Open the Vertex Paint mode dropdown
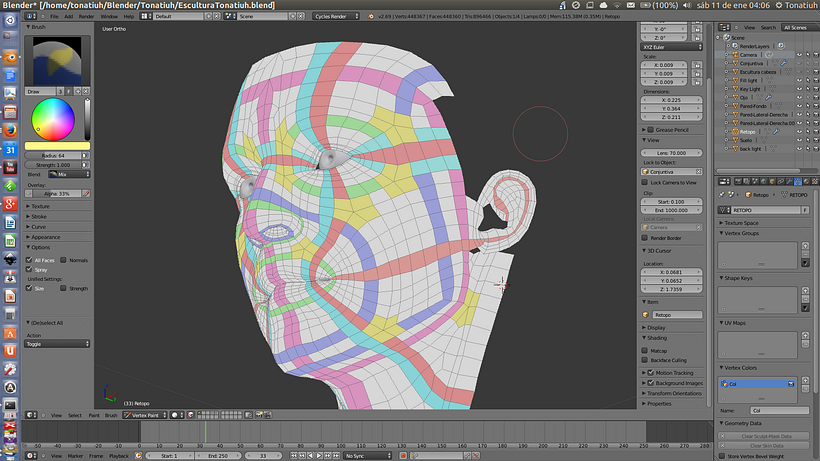 (145, 415)
